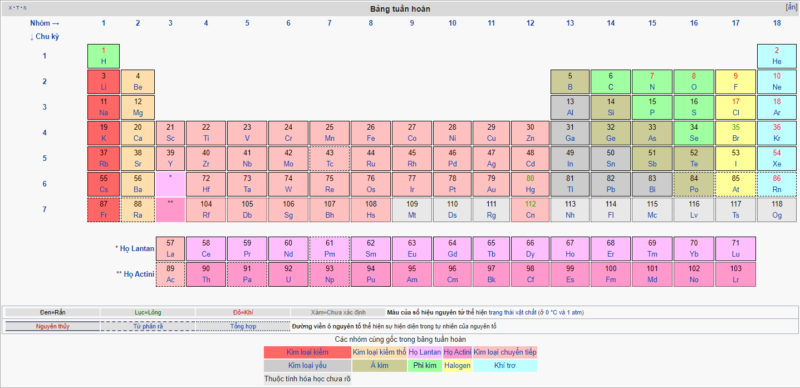Select the 'Kim loại kiềm' legend swatch

click(x=307, y=352)
